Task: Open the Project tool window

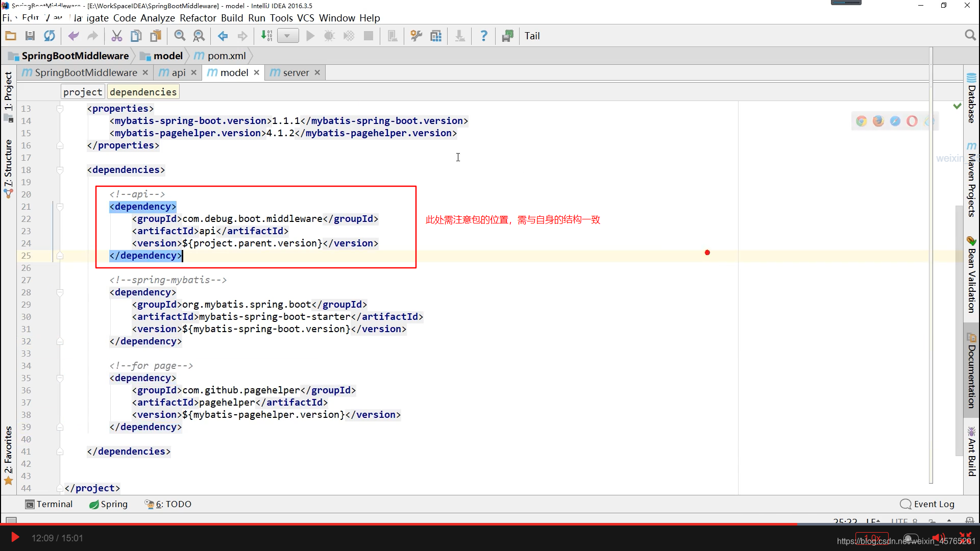Action: pos(8,96)
